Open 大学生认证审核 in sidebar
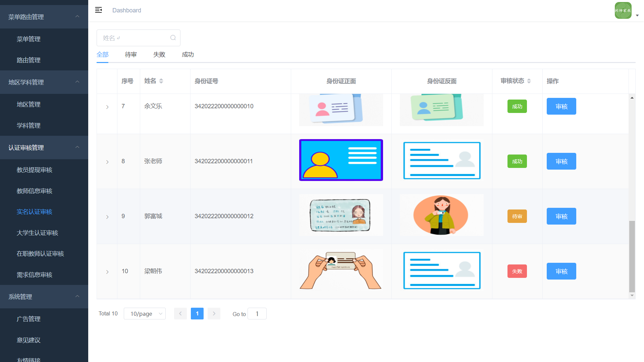Viewport: 644px width, 362px height. coord(38,233)
